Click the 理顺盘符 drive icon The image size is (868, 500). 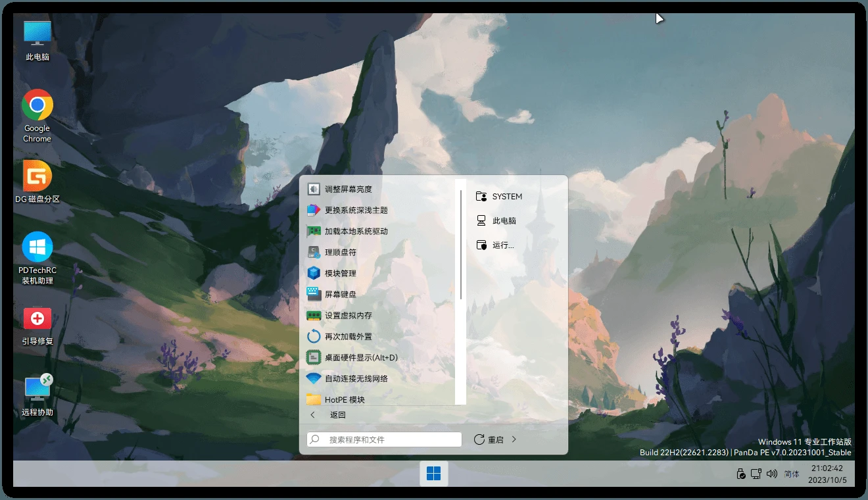[314, 252]
